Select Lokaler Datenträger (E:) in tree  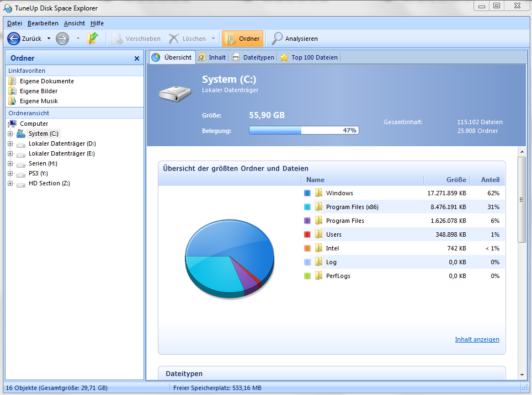pyautogui.click(x=62, y=153)
